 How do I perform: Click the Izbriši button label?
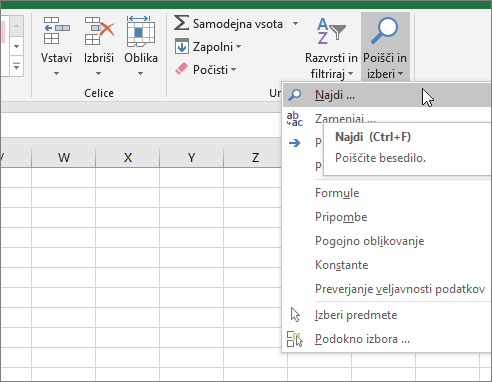tap(99, 58)
